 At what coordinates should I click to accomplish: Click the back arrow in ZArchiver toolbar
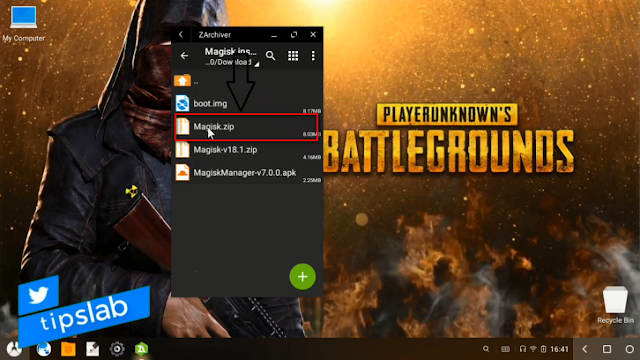pyautogui.click(x=184, y=56)
